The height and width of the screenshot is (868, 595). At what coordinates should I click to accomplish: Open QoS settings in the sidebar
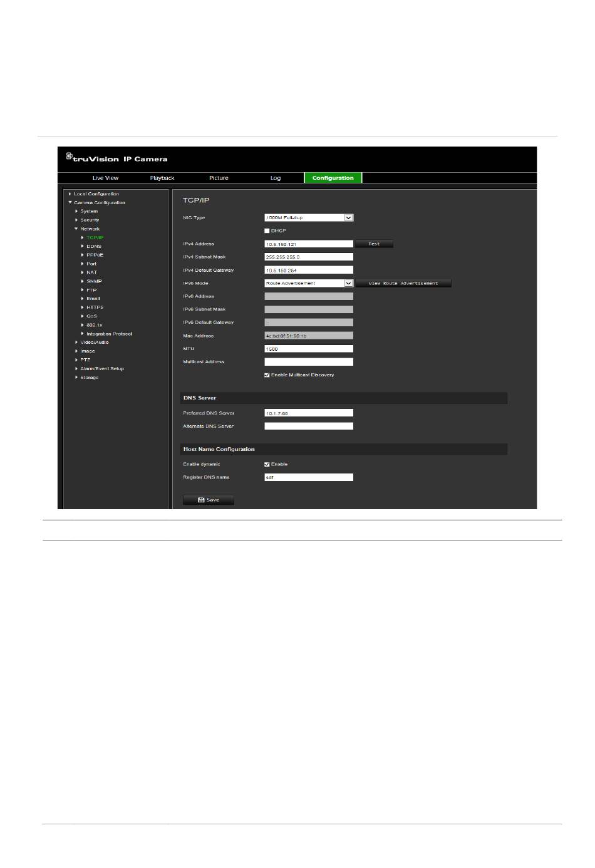point(91,316)
